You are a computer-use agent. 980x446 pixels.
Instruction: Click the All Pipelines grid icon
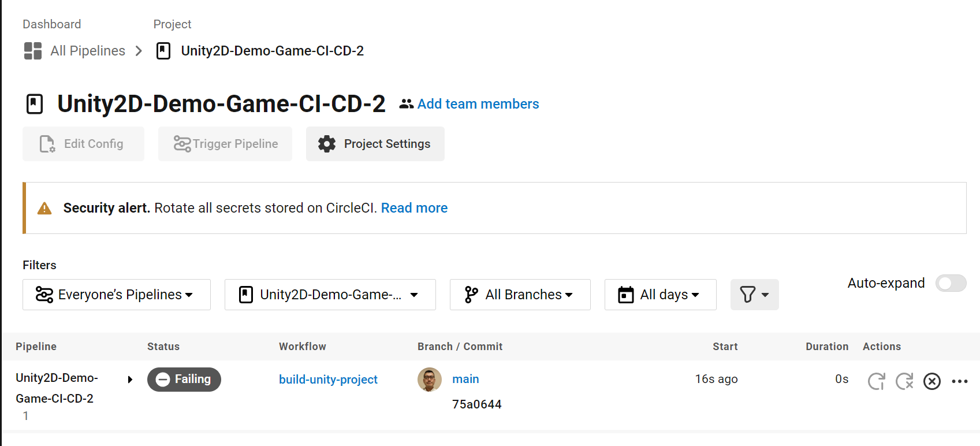pos(32,51)
